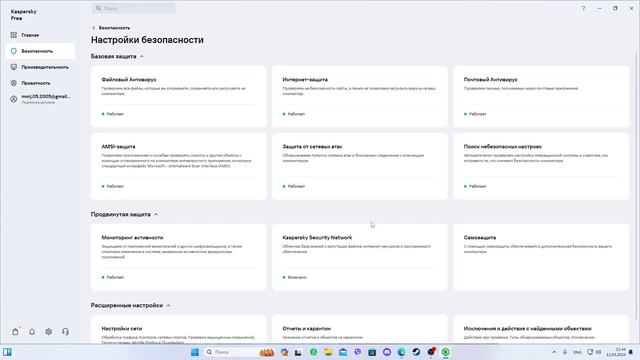Open Microsoft Edge from the taskbar

point(402,352)
